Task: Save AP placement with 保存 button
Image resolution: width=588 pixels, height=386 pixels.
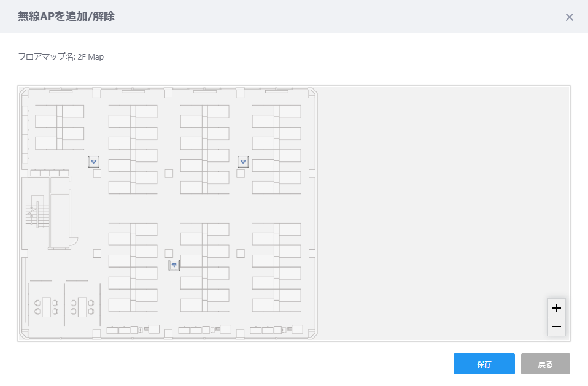Action: click(x=484, y=364)
